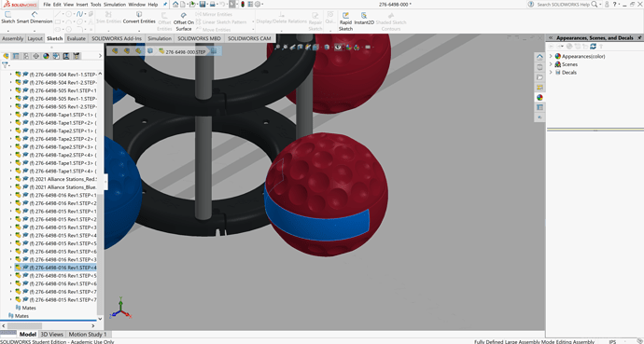Click the Save icon in quick access toolbar
644x344 pixels.
click(203, 5)
